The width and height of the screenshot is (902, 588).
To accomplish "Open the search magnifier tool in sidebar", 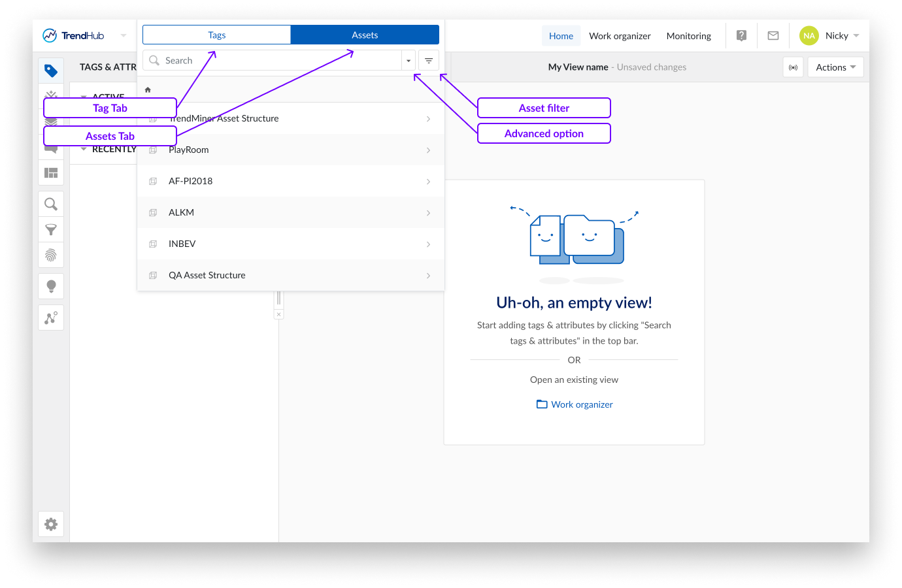I will (51, 204).
